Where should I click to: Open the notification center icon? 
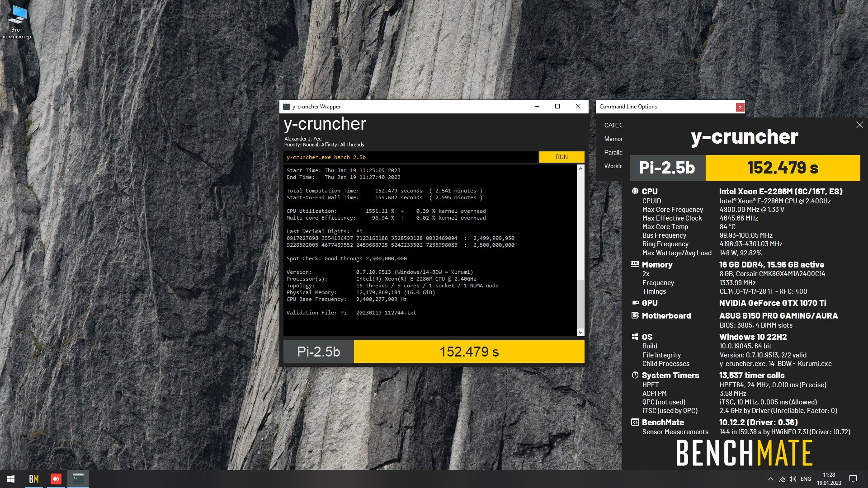pyautogui.click(x=853, y=479)
